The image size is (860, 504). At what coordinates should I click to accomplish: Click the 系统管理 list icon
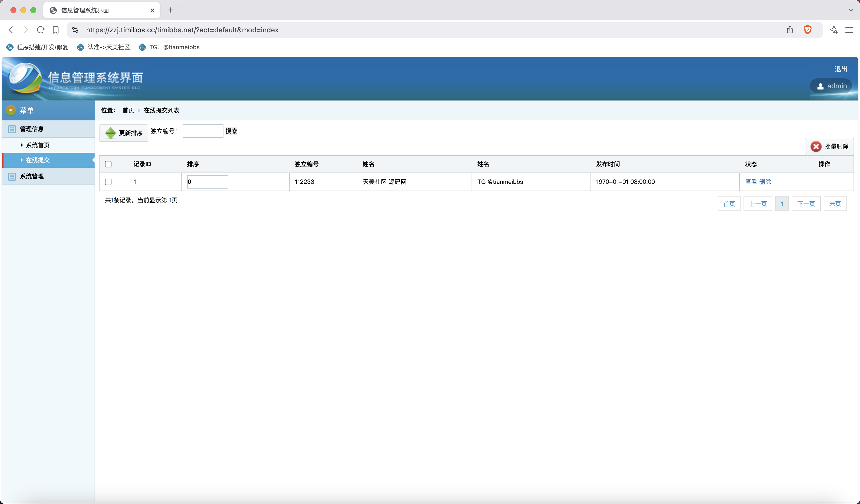pyautogui.click(x=12, y=177)
